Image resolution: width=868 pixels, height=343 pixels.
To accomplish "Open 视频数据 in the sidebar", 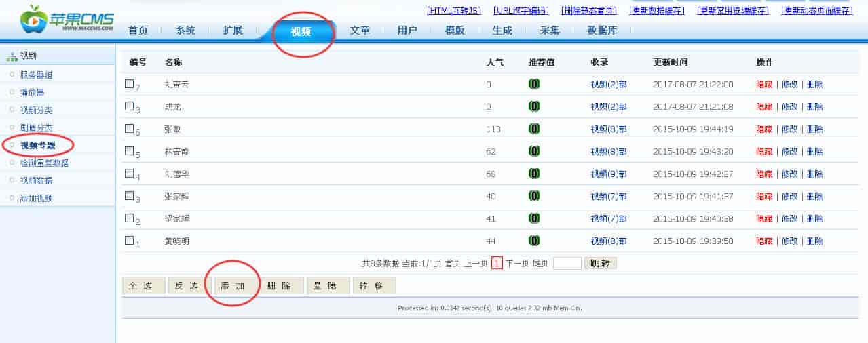I will pyautogui.click(x=36, y=180).
